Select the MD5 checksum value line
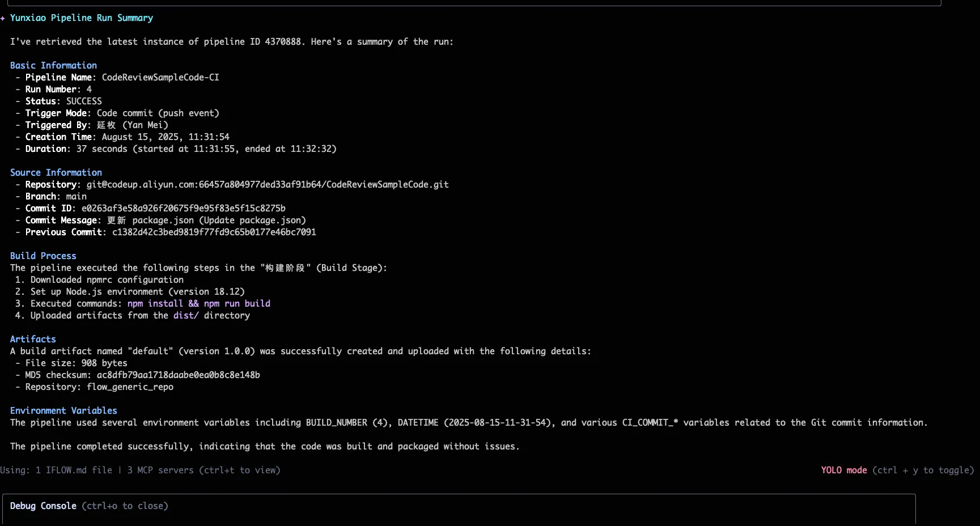 pos(138,375)
